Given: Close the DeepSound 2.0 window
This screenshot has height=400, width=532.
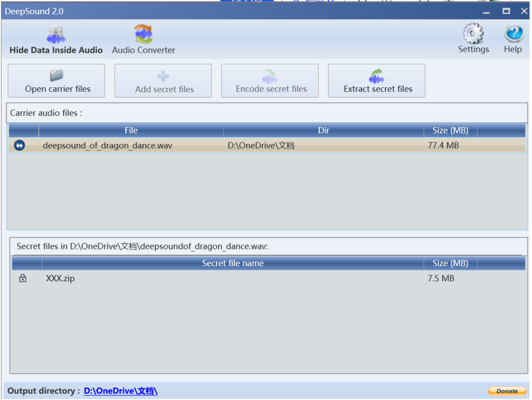Looking at the screenshot, I should pyautogui.click(x=524, y=11).
